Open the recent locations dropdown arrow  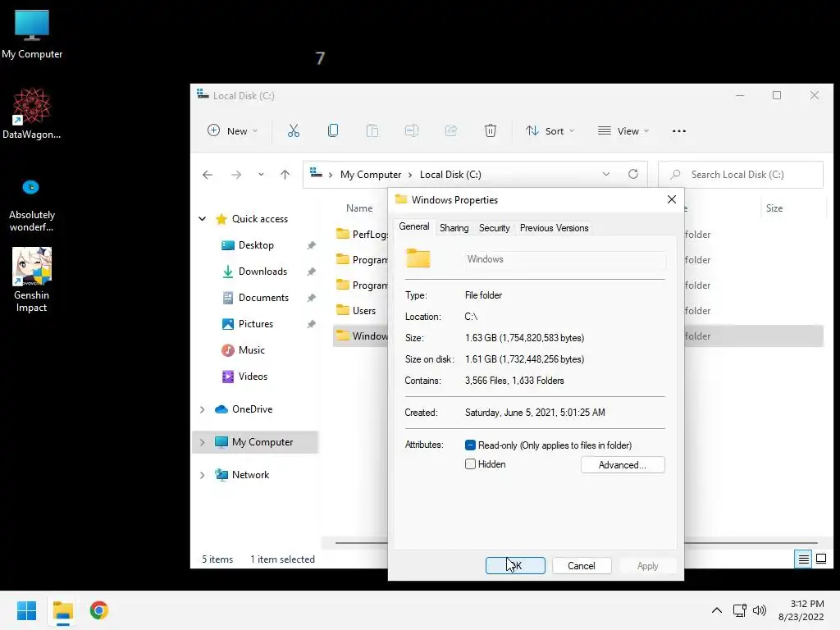coord(261,175)
